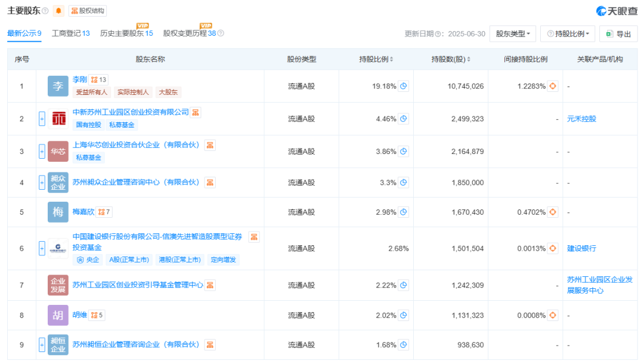Screen dimensions: 644x364
Task: Click structure icon beside 中新苏州工业园区创业投资有限公司
Action: [x=196, y=112]
